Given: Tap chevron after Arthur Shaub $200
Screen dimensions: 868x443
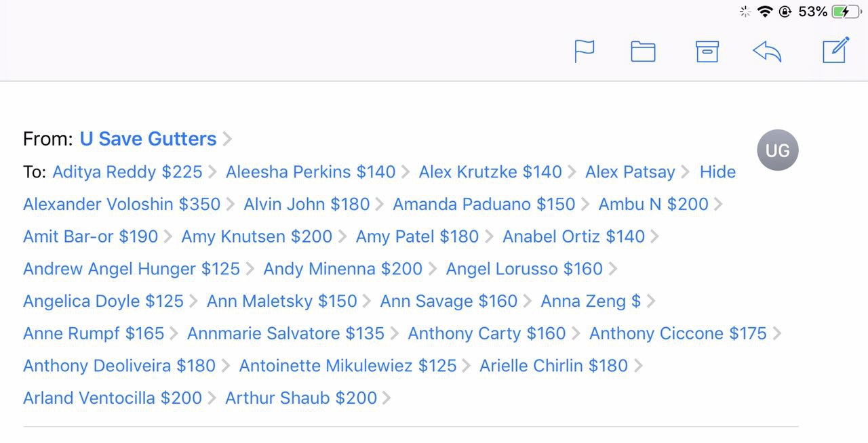Looking at the screenshot, I should 387,398.
